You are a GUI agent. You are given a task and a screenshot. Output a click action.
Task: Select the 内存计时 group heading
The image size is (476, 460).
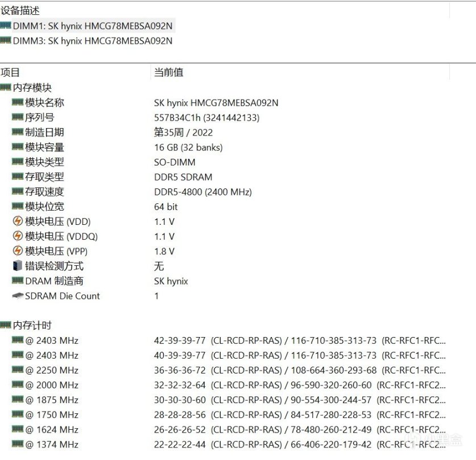(x=32, y=326)
